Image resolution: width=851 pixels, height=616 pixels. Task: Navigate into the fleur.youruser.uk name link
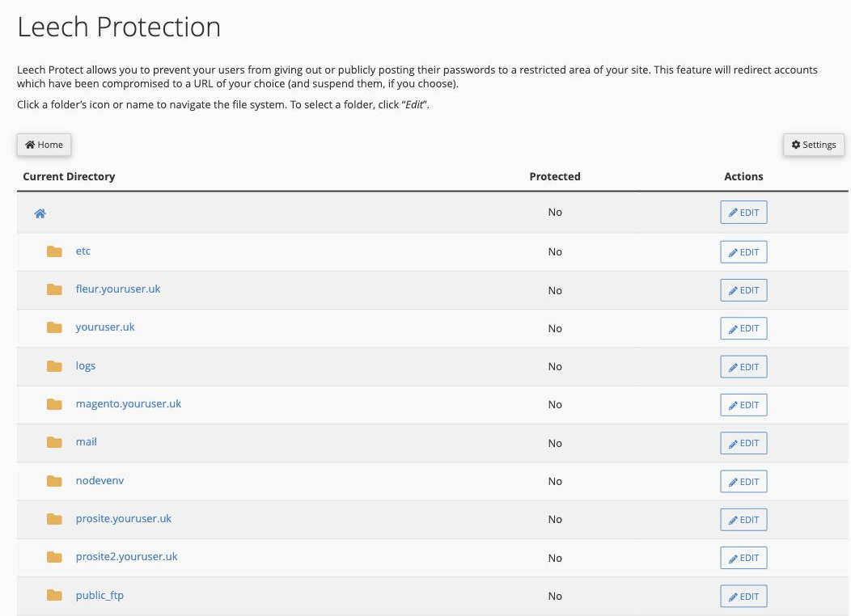point(118,289)
